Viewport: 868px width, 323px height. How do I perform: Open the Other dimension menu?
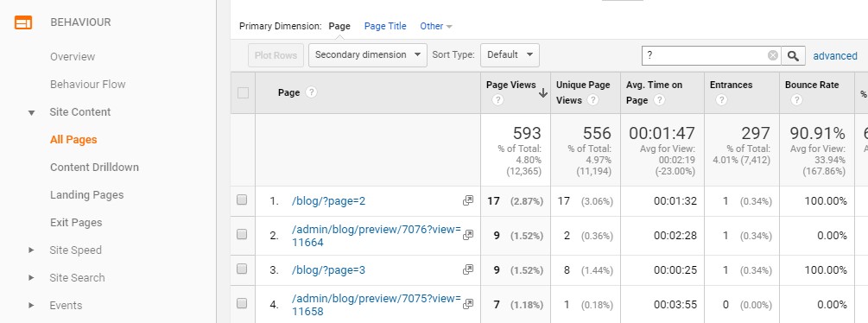[x=436, y=26]
